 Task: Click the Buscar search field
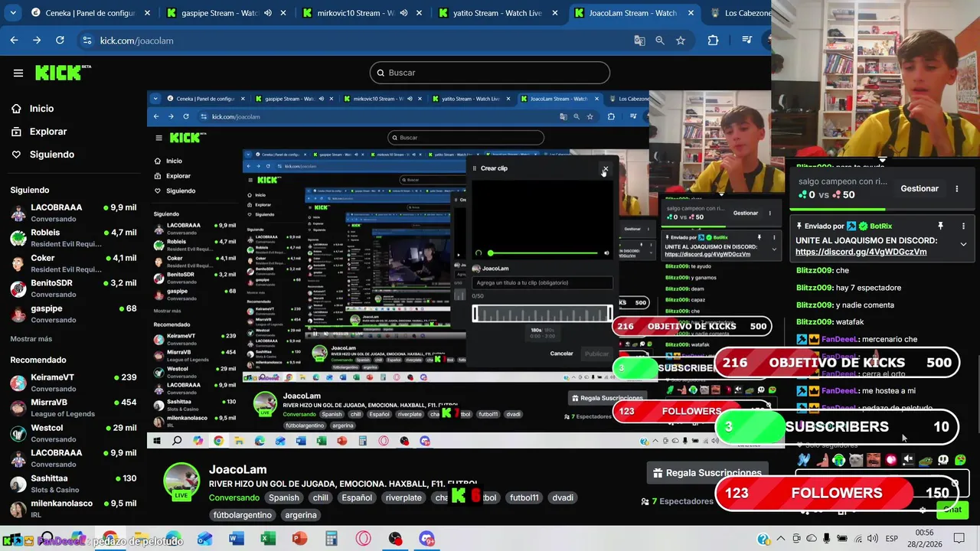click(490, 73)
